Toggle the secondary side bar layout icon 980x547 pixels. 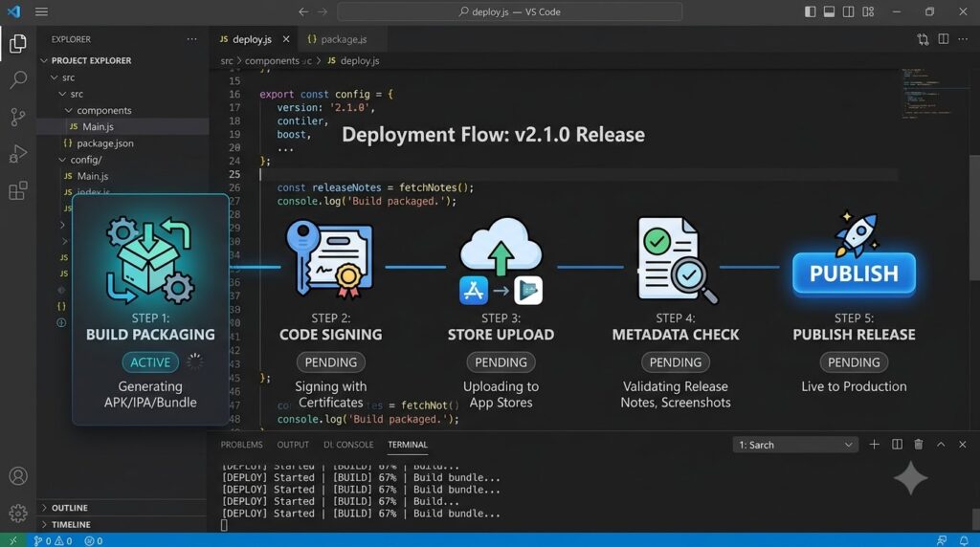[x=849, y=11]
